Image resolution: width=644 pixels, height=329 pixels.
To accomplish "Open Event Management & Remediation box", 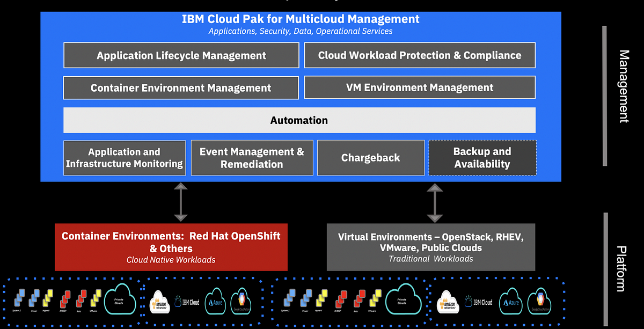I will [252, 158].
